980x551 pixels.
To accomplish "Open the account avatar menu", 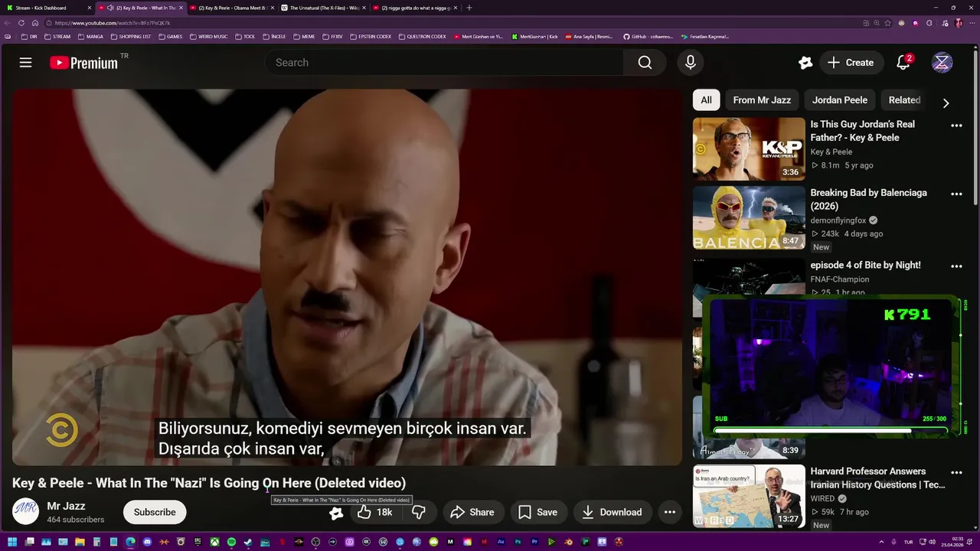I will [x=942, y=63].
